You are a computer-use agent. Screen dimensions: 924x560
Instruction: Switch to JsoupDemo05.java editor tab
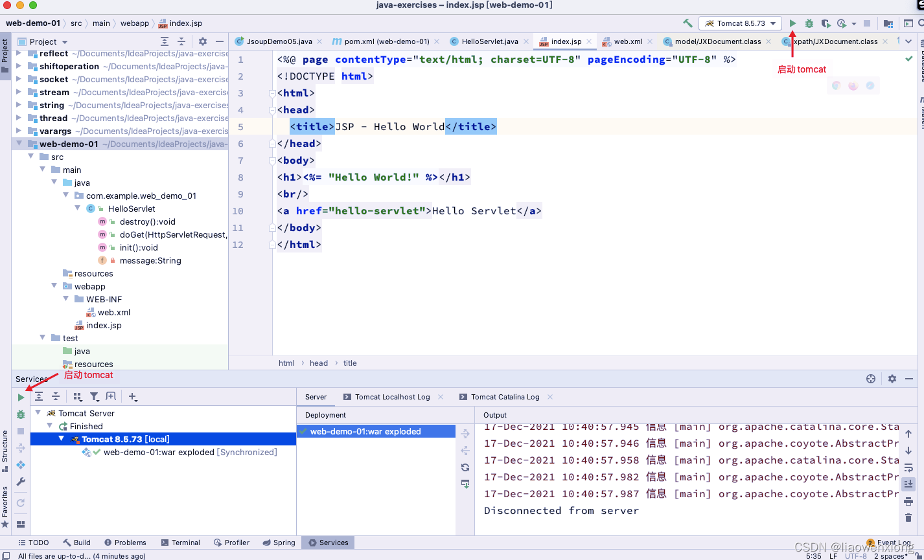(279, 41)
